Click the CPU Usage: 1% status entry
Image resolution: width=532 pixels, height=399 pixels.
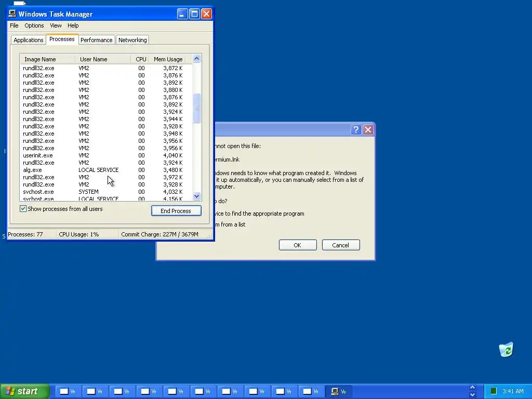tap(79, 234)
